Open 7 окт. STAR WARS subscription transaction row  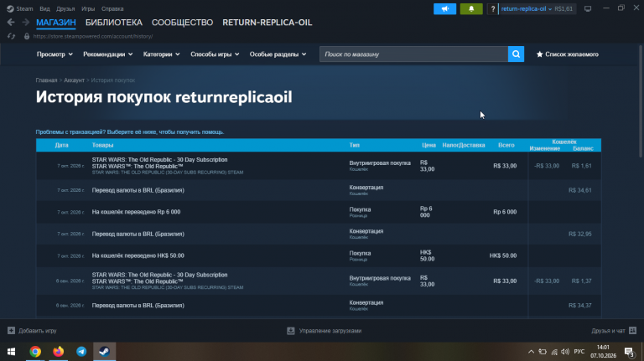[319, 166]
